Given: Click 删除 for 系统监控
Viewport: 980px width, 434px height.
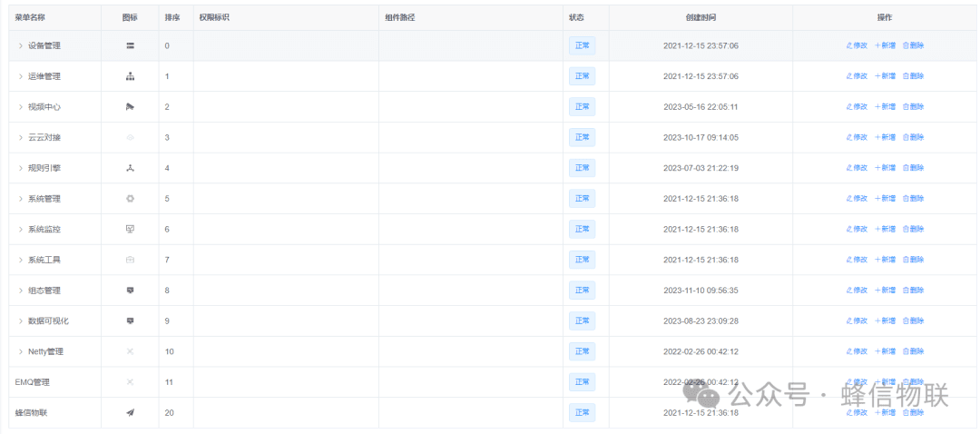Looking at the screenshot, I should (x=913, y=230).
